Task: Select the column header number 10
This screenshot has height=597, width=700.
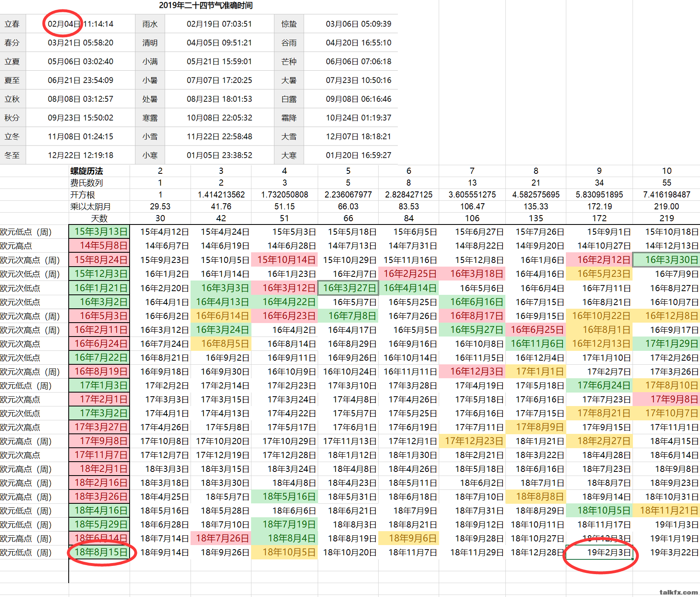Action: tap(666, 171)
